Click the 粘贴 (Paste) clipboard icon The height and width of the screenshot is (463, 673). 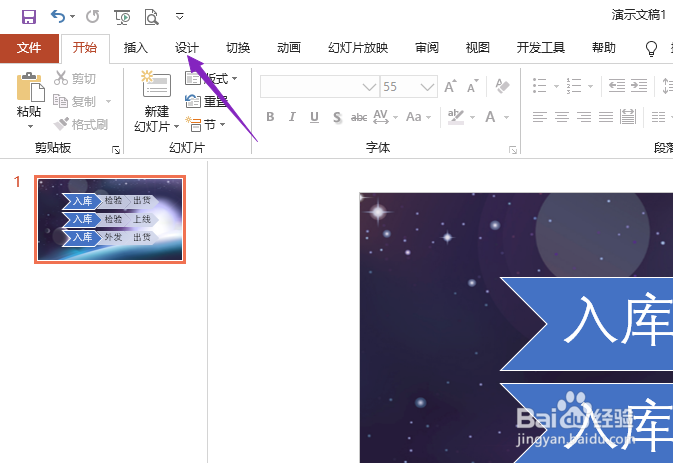click(x=30, y=87)
